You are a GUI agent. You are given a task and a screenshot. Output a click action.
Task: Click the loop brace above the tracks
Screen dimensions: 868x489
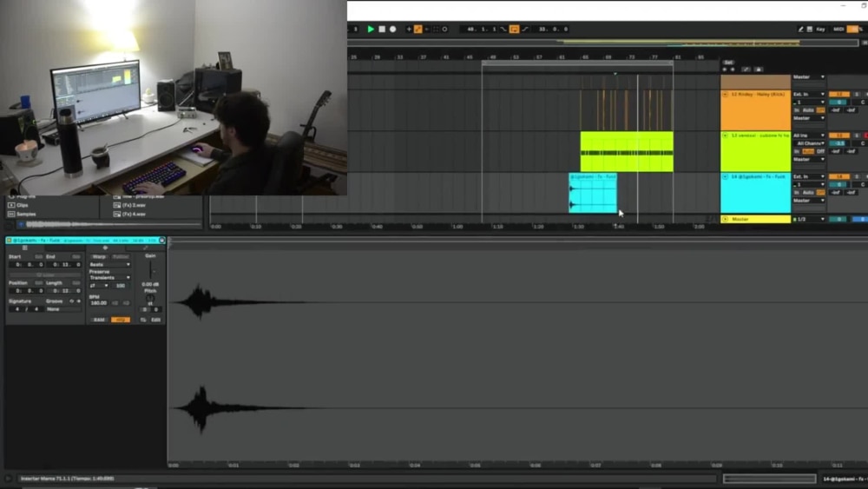[x=577, y=63]
